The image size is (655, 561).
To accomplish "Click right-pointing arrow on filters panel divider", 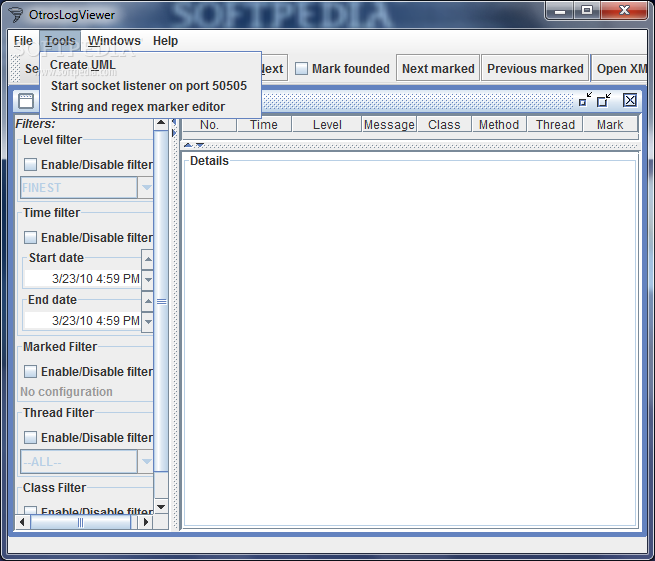I will click(174, 133).
